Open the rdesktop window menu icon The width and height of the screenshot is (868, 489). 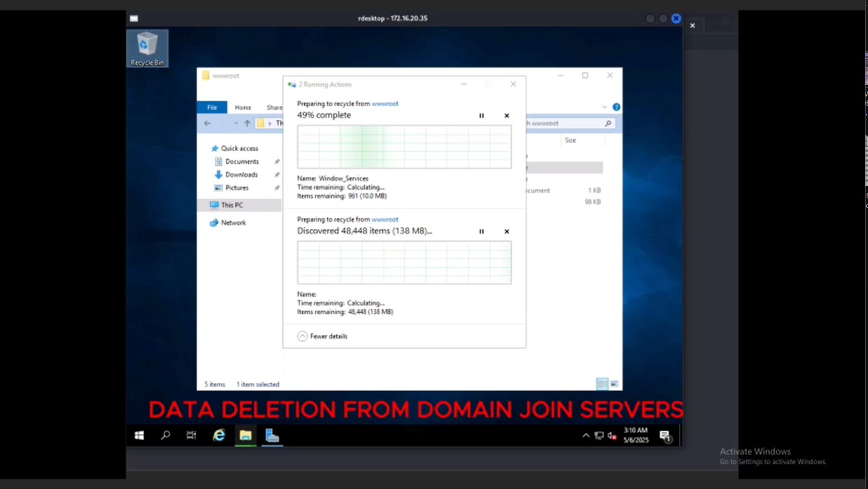tap(134, 18)
